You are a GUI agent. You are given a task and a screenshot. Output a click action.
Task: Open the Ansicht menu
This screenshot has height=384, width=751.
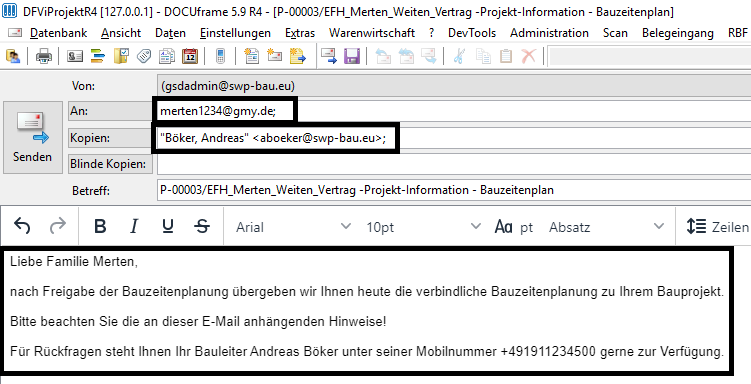pos(121,33)
